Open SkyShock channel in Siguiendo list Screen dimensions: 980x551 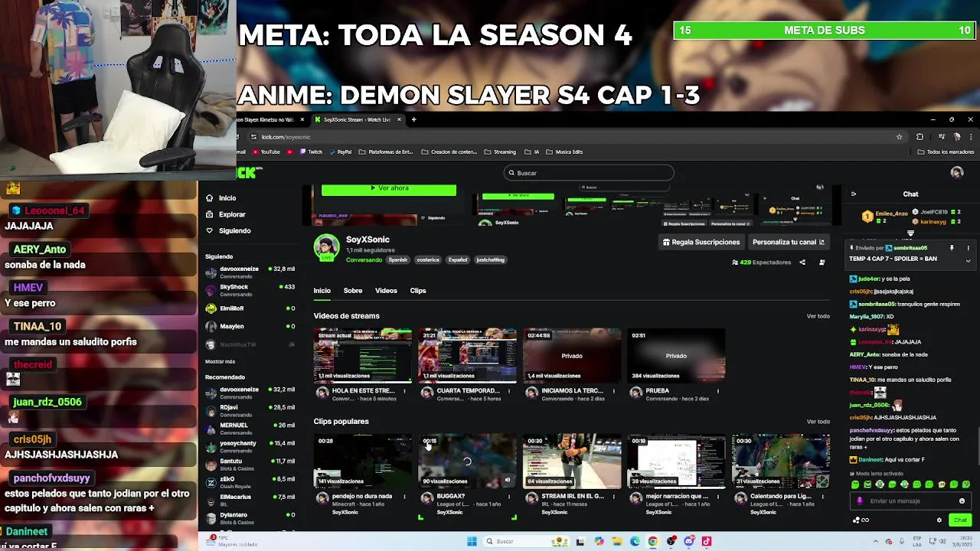(x=250, y=290)
